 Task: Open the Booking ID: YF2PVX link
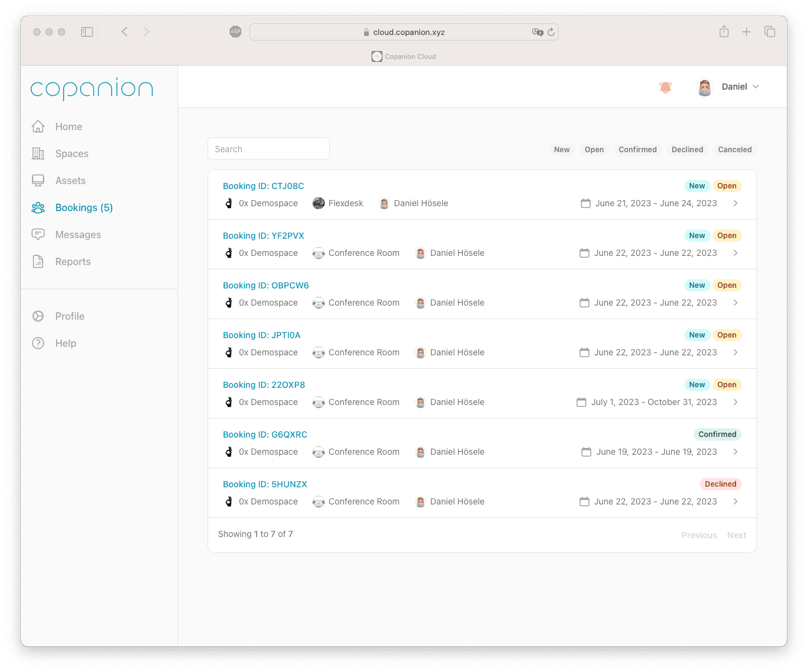point(263,236)
